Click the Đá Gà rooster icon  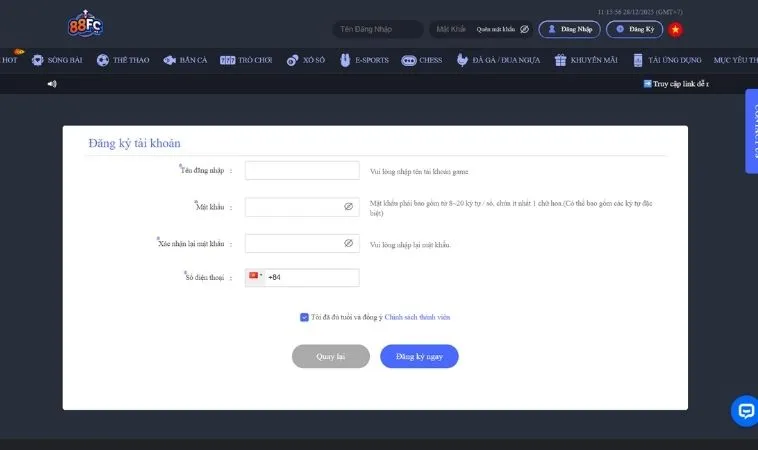coord(462,60)
